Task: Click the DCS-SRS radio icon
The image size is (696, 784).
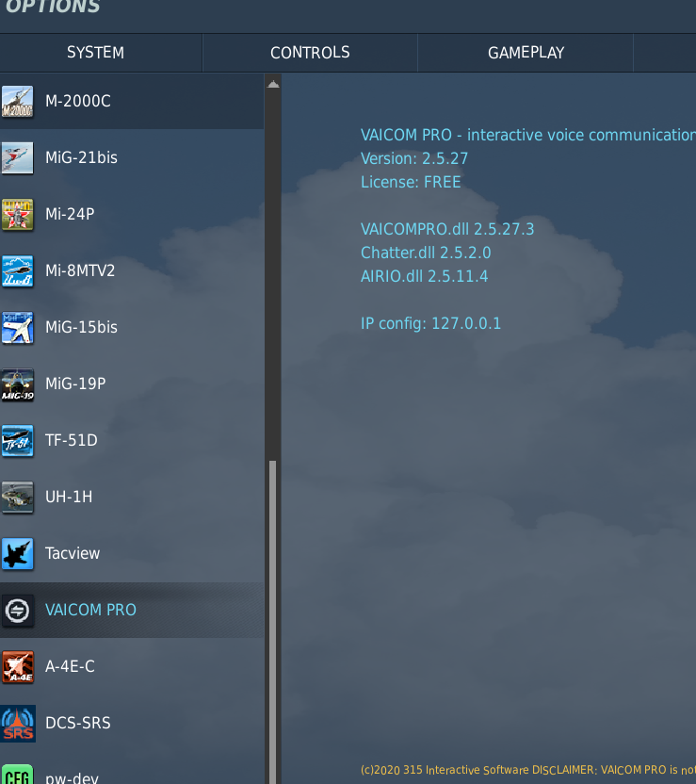Action: (x=18, y=723)
